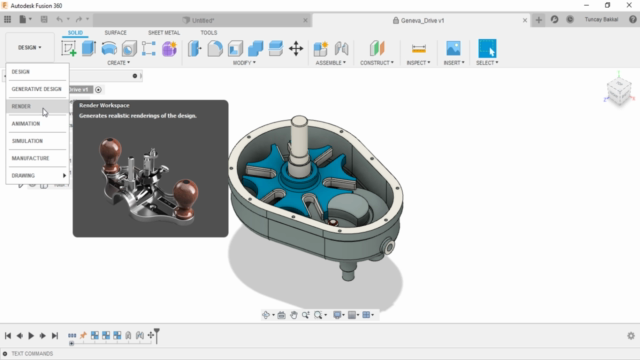Switch to the SURFACE ribbon tab
Viewport: 640px width, 360px height.
116,33
